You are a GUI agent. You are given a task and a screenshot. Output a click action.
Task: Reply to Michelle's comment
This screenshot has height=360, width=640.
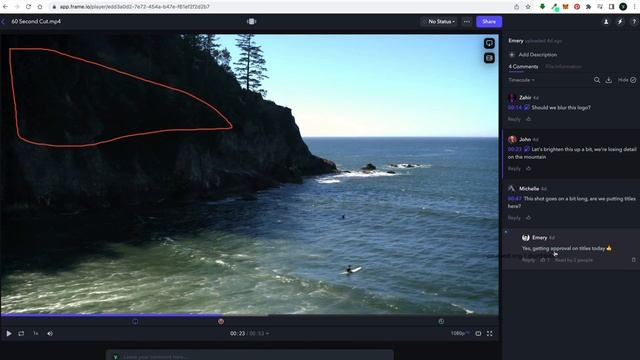514,218
